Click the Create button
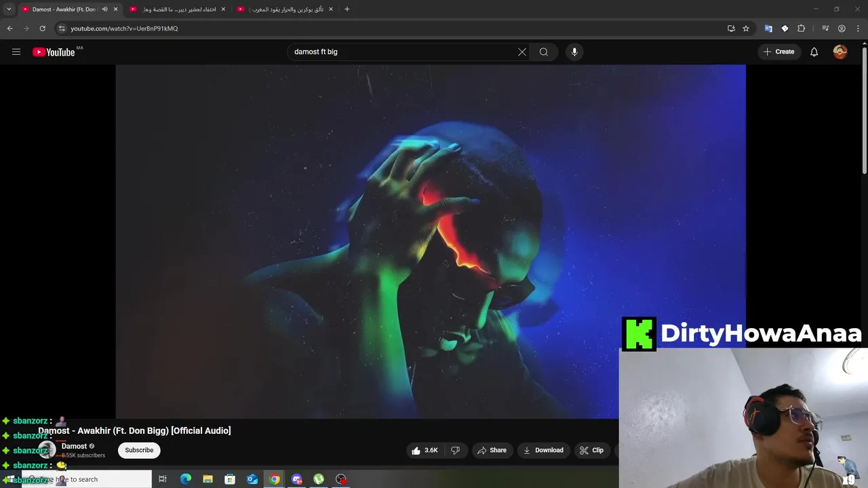Viewport: 868px width, 488px height. (778, 52)
